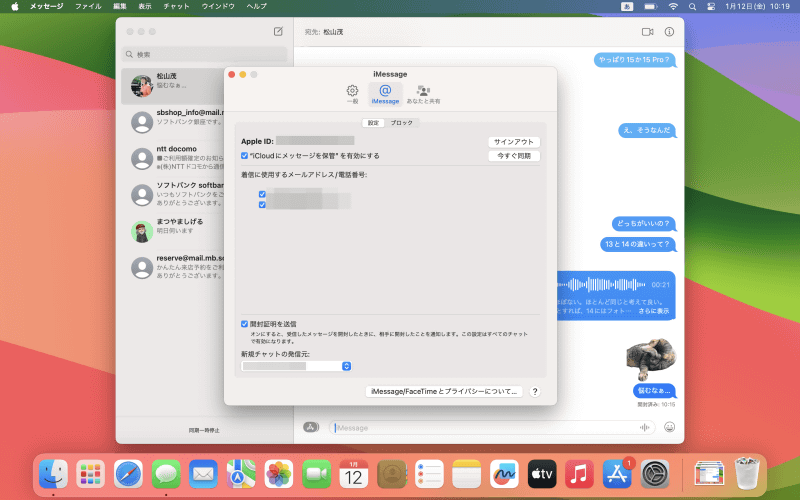Start a video call with camera icon
This screenshot has height=500, width=800.
(x=647, y=32)
